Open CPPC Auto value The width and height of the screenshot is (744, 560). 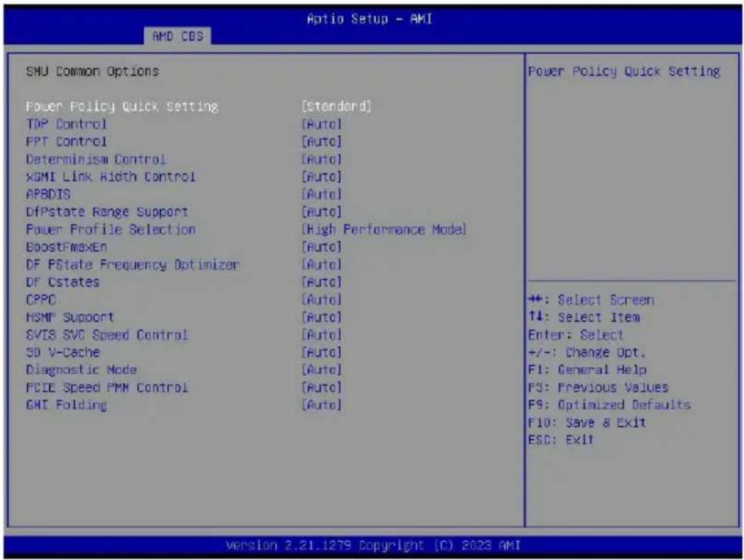point(321,299)
